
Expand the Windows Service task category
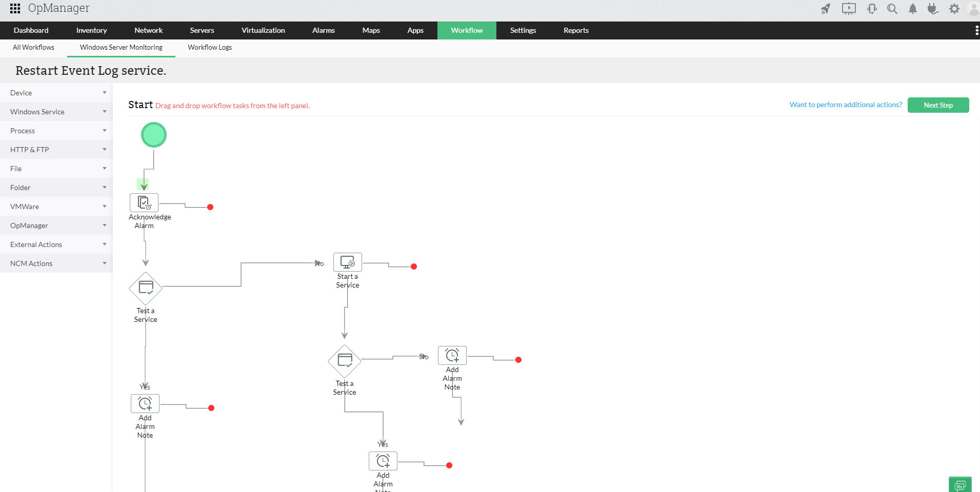click(x=56, y=112)
